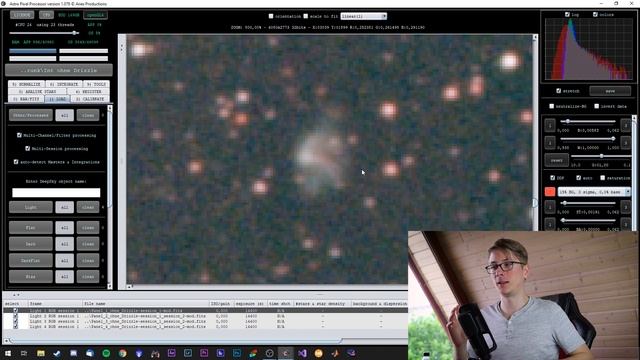This screenshot has height=360, width=640.
Task: Click right stepper of the W slider
Action: pyautogui.click(x=625, y=142)
